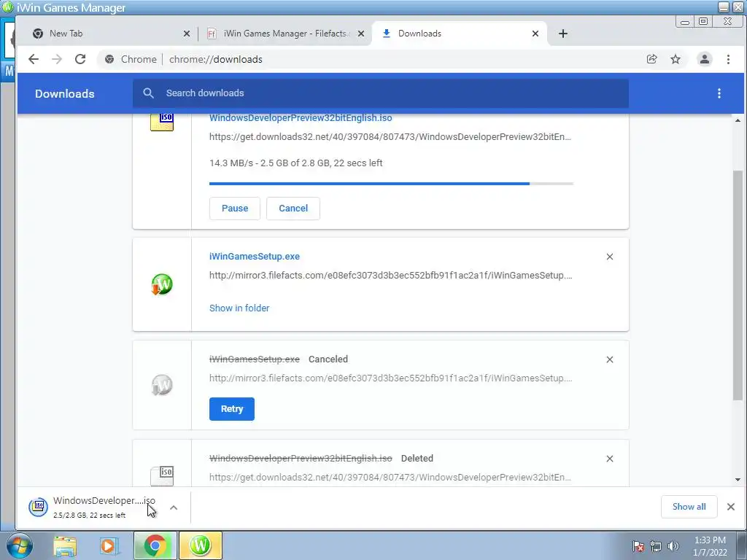Viewport: 747px width, 560px height.
Task: Share this page using the share icon
Action: [x=651, y=59]
